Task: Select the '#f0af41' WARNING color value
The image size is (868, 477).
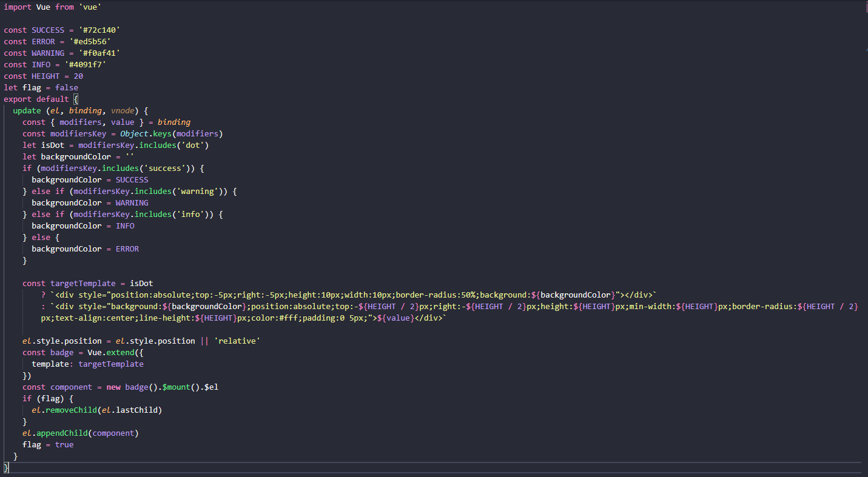Action: click(99, 53)
